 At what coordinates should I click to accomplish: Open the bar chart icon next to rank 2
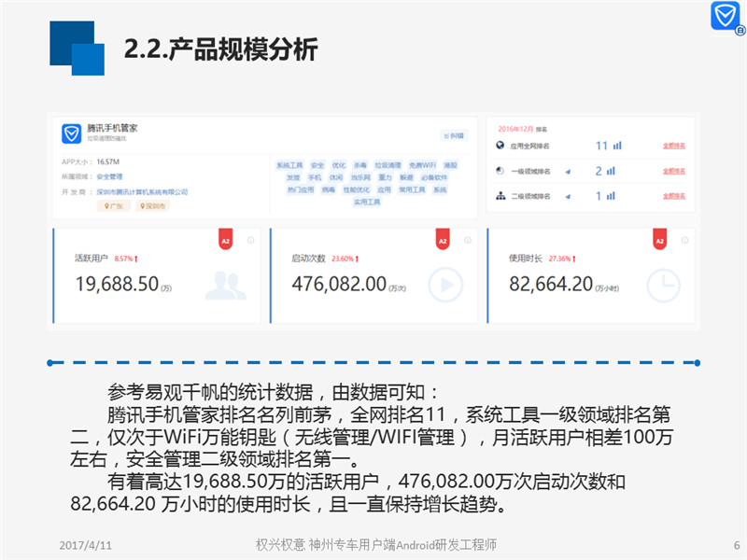[x=611, y=171]
